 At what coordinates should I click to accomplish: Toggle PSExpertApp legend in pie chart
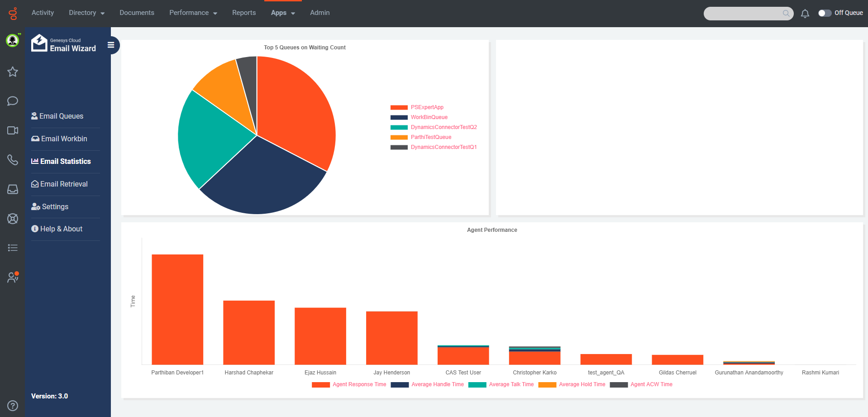[x=427, y=107]
